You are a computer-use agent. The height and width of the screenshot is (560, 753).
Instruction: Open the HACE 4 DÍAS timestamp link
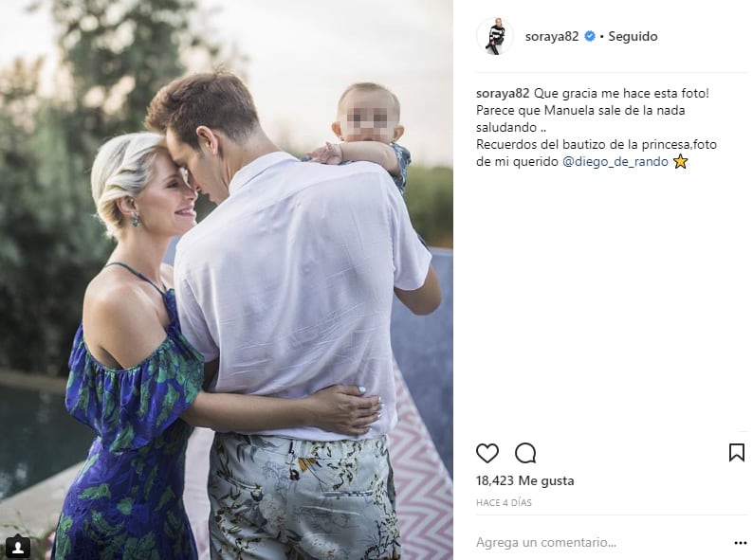tap(504, 503)
